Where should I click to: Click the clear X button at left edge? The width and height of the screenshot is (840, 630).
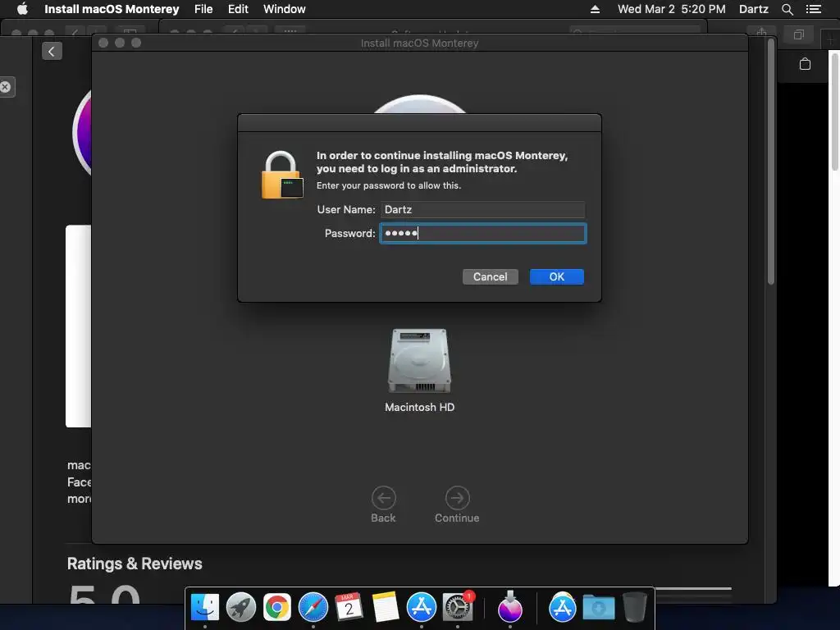[6, 87]
